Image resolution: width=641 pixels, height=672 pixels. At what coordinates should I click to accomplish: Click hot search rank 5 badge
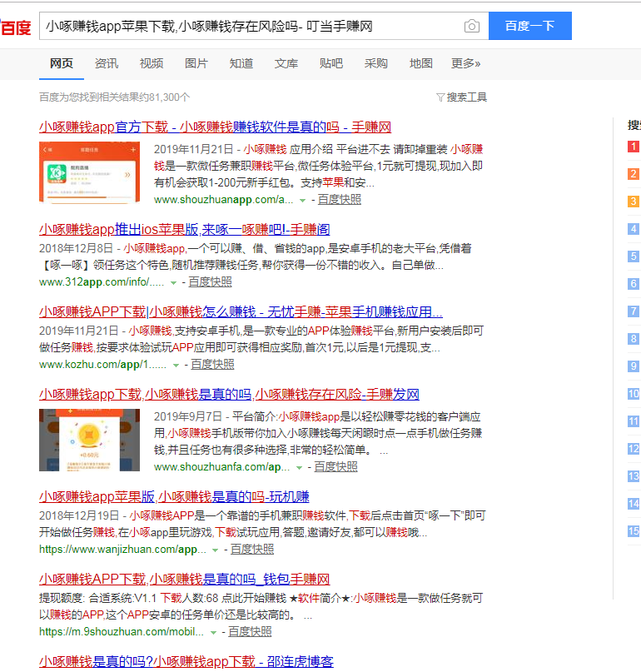pos(634,256)
